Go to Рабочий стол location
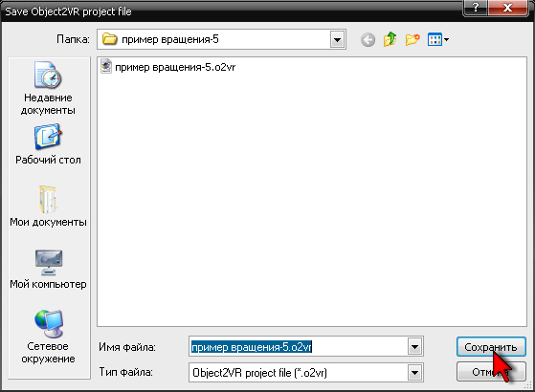535x392 pixels. 48,144
